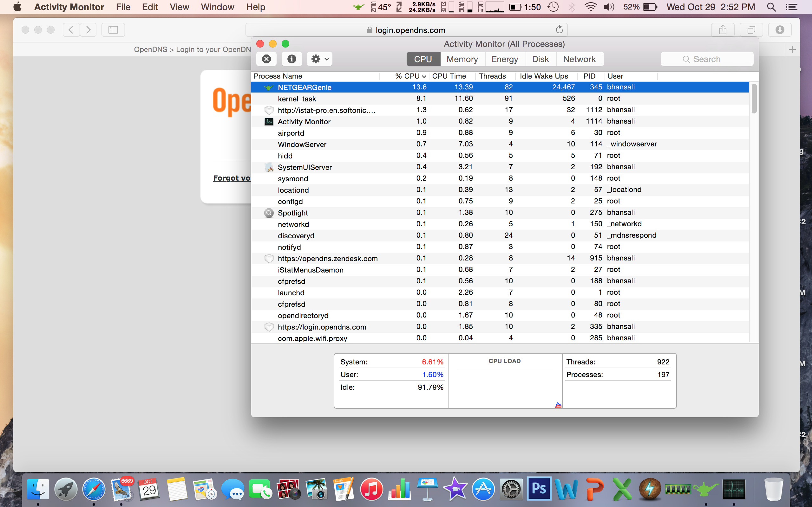
Task: Switch to the Energy tab
Action: pos(505,59)
